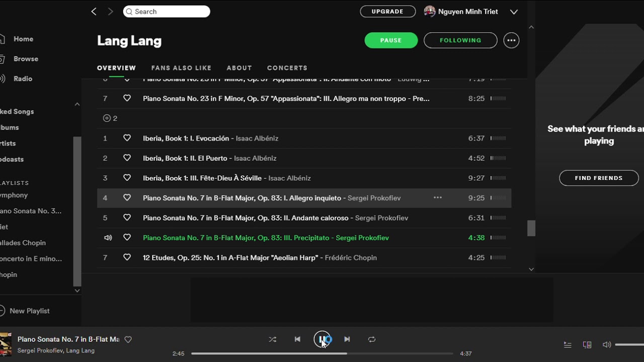Open the artist more options menu
The height and width of the screenshot is (362, 644).
coord(511,40)
